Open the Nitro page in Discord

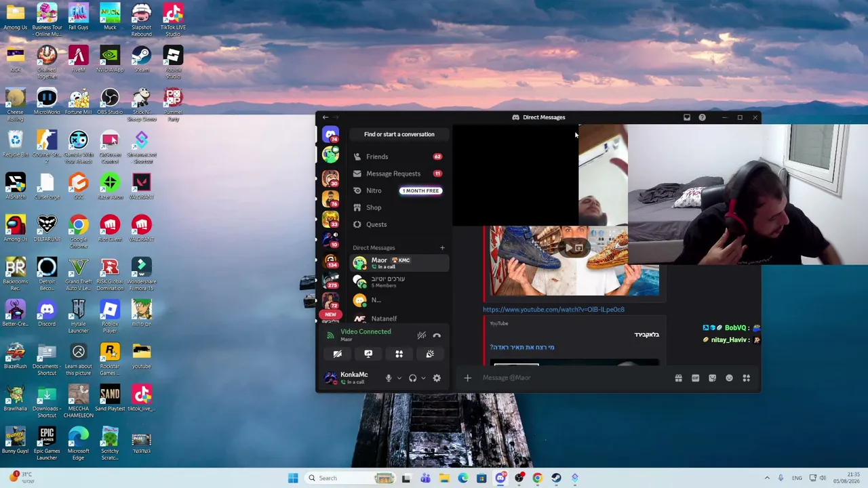[x=399, y=190]
